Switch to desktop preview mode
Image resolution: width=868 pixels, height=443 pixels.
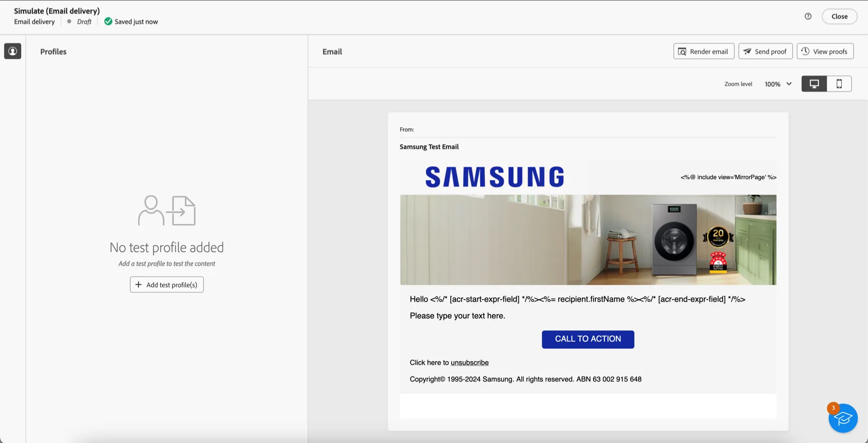pos(814,83)
